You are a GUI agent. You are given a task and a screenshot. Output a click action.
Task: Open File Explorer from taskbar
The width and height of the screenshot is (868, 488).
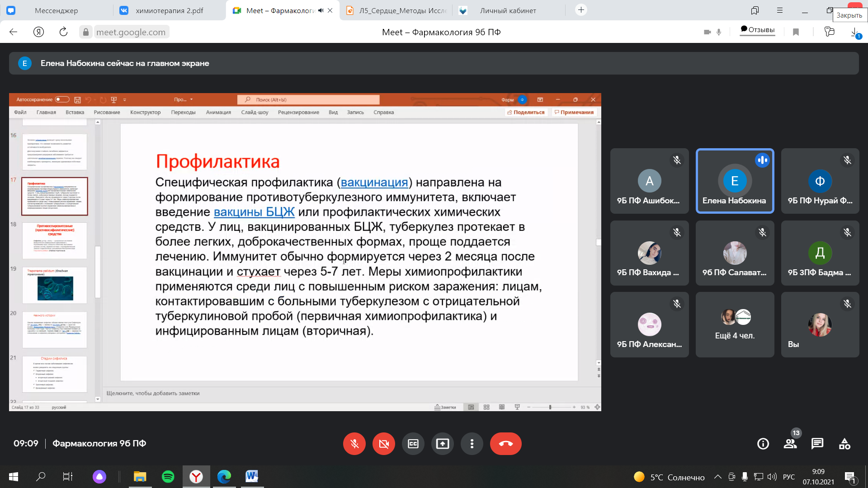click(140, 477)
